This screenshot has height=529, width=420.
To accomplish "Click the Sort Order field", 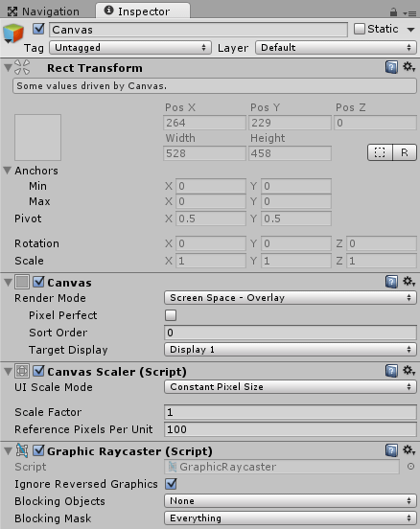I will 291,333.
